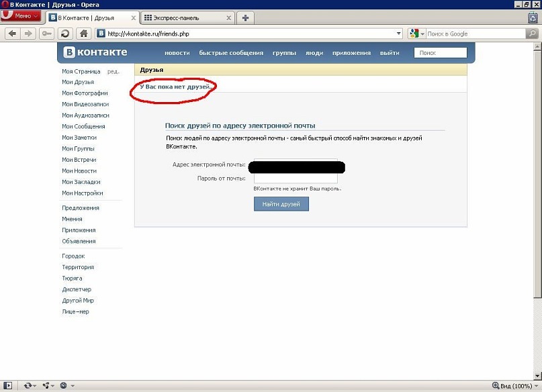The height and width of the screenshot is (392, 542).
Task: Go back with the browser back arrow
Action: [x=13, y=34]
